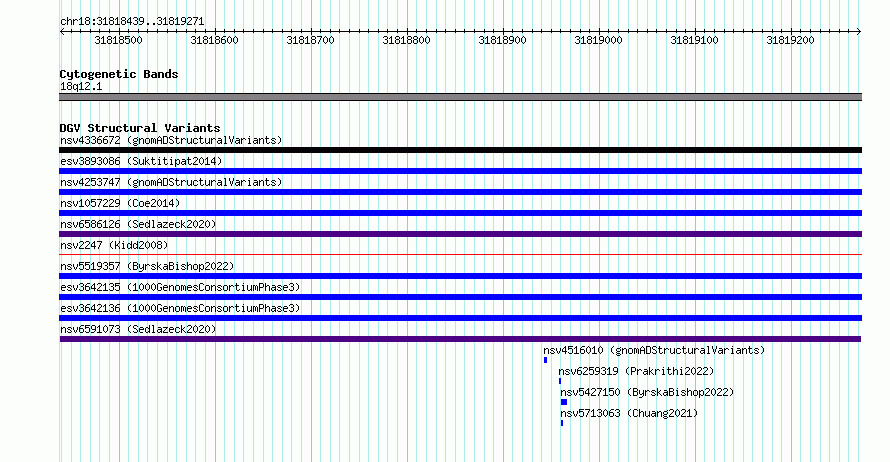Click the ruler's left arrowhead
The width and height of the screenshot is (890, 462).
point(62,31)
